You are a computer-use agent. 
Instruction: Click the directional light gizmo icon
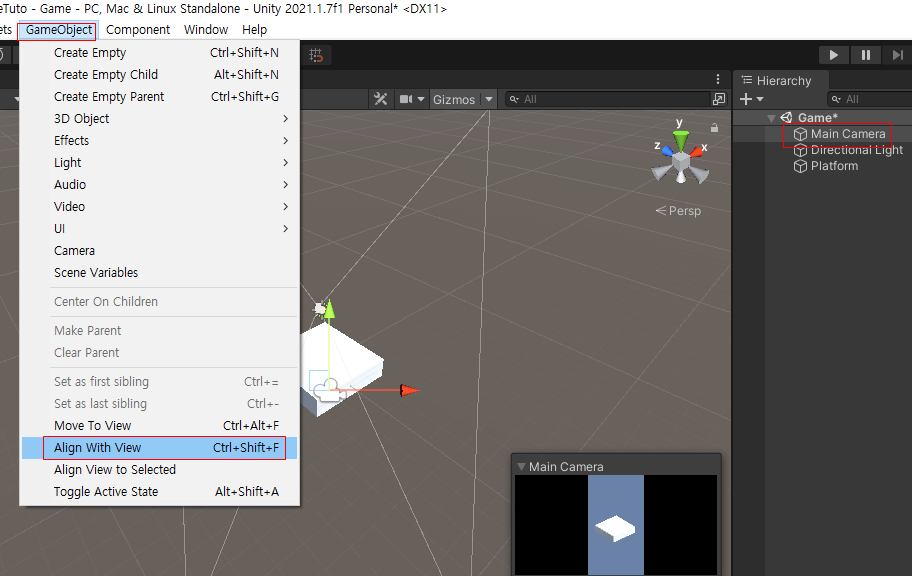319,308
